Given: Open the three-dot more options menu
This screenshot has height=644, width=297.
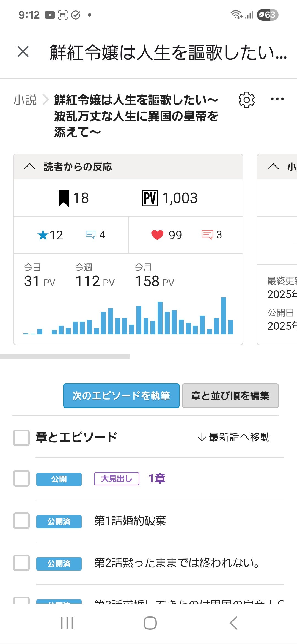Looking at the screenshot, I should pos(277,99).
